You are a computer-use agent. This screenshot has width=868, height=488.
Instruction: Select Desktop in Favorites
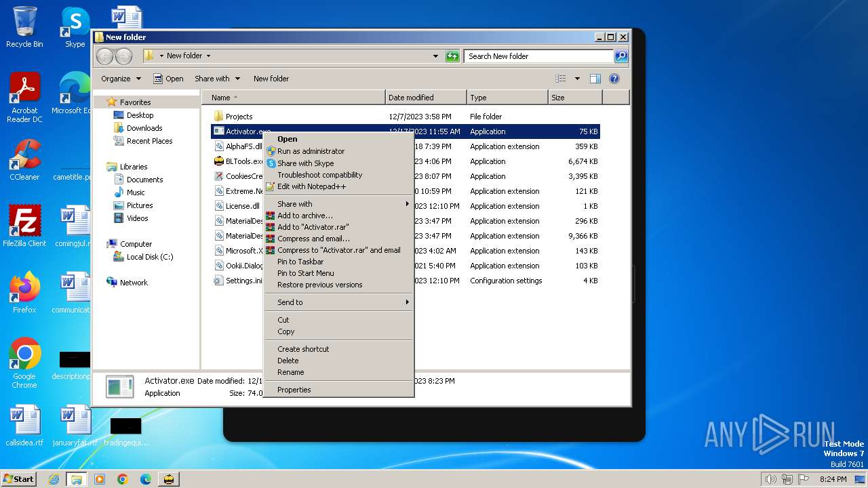pos(140,115)
